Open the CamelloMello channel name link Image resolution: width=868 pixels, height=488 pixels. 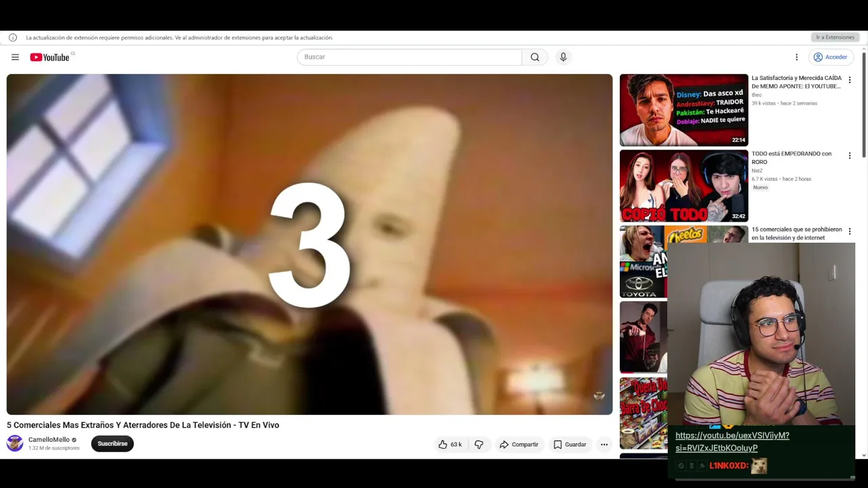(49, 440)
